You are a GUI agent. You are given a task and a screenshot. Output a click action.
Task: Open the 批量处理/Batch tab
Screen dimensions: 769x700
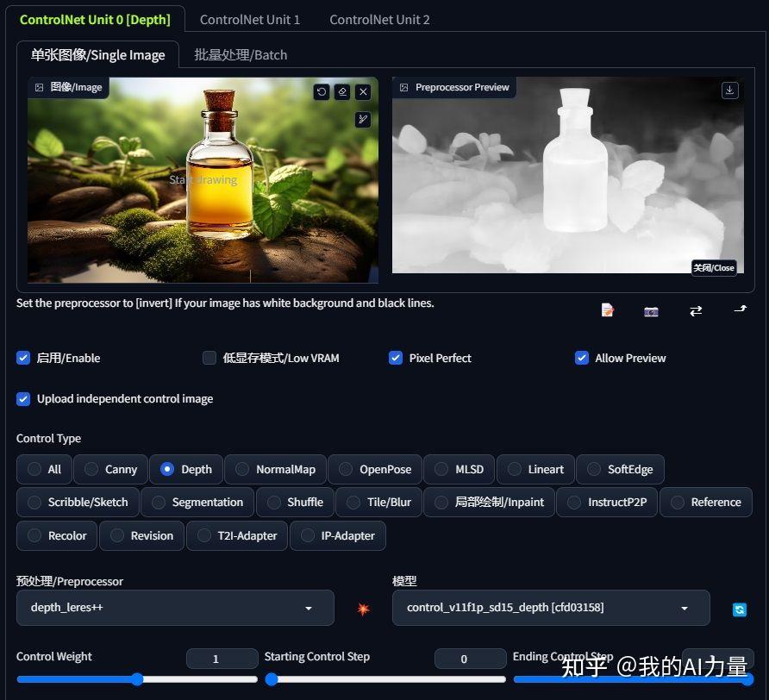[241, 55]
